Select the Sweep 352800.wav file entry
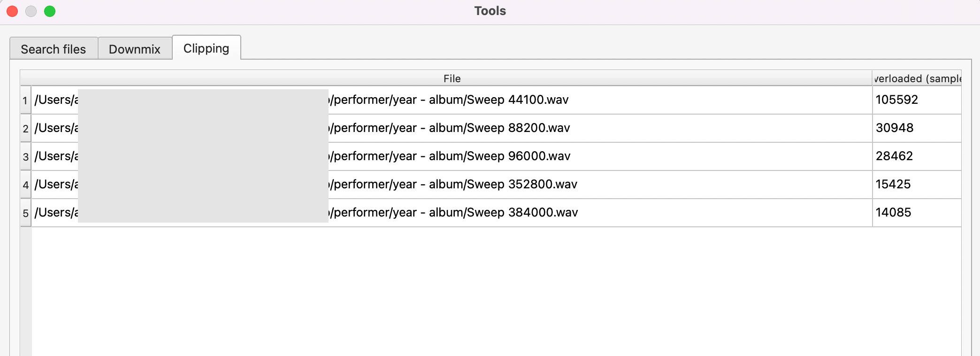Viewport: 980px width, 356px height. (452, 185)
